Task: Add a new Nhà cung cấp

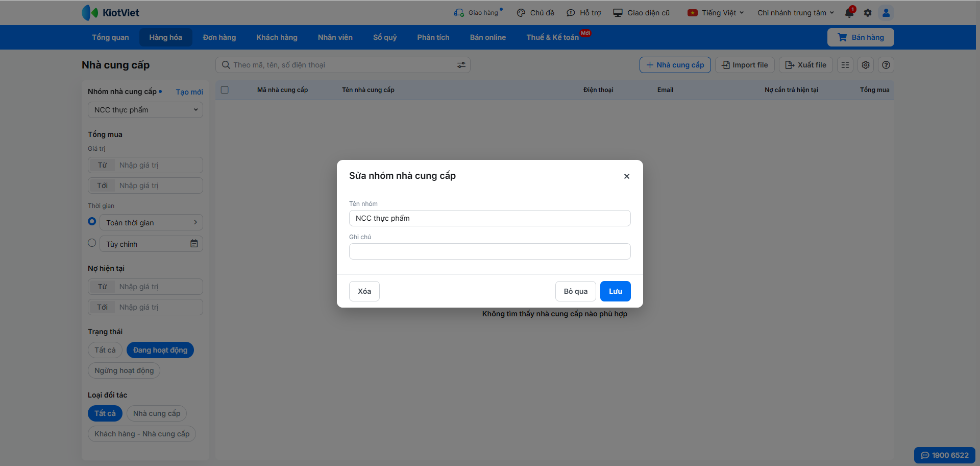Action: (675, 65)
